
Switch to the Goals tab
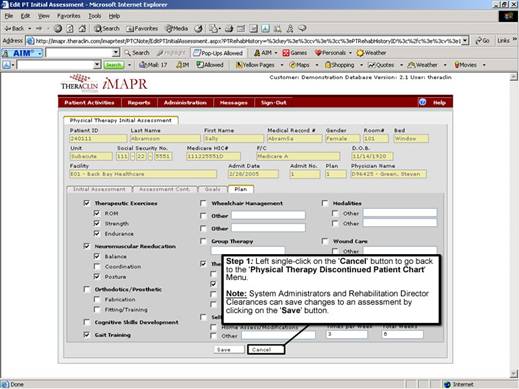(x=213, y=189)
